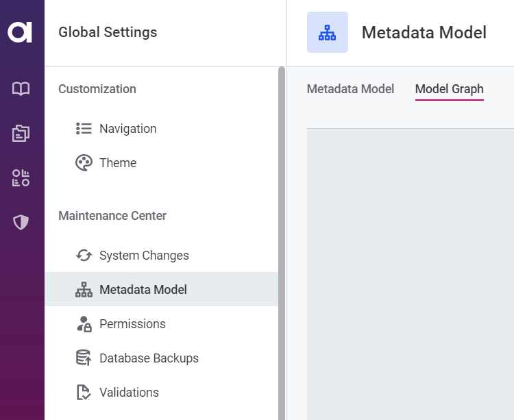This screenshot has height=420, width=514.
Task: Click the Metadata Model header icon
Action: pos(327,32)
